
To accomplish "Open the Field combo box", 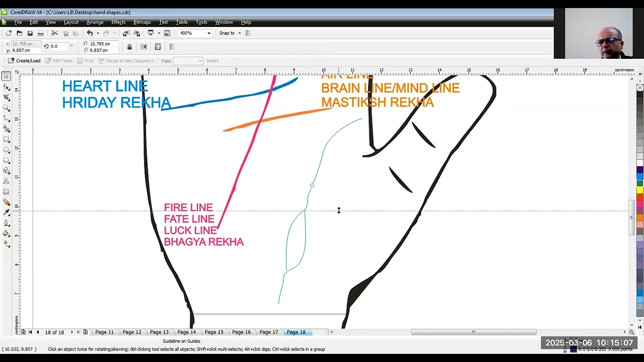I will (188, 61).
